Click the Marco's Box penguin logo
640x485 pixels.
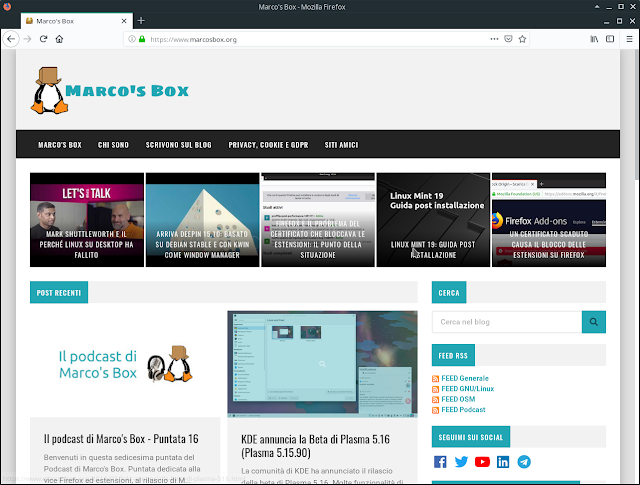[x=49, y=90]
